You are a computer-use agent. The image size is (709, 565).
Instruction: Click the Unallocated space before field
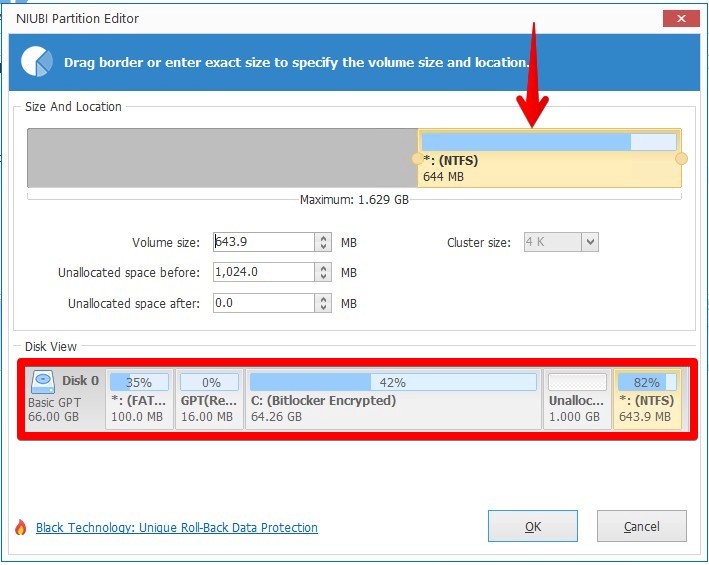point(264,272)
